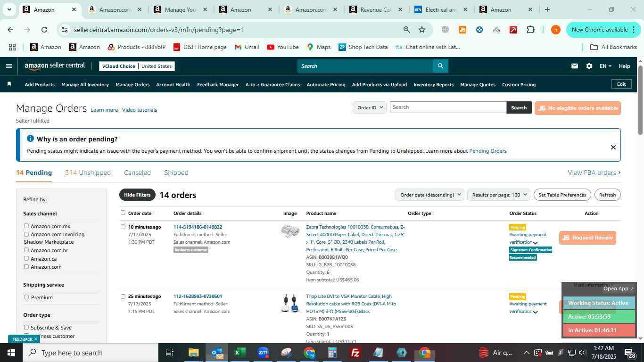Switch to the 314 Unshipped tab
The height and width of the screenshot is (362, 644).
coord(88,173)
